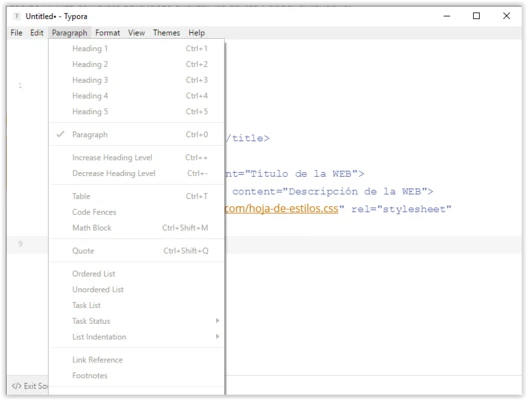Open the hoja-de-estilos.css link

tap(282, 209)
